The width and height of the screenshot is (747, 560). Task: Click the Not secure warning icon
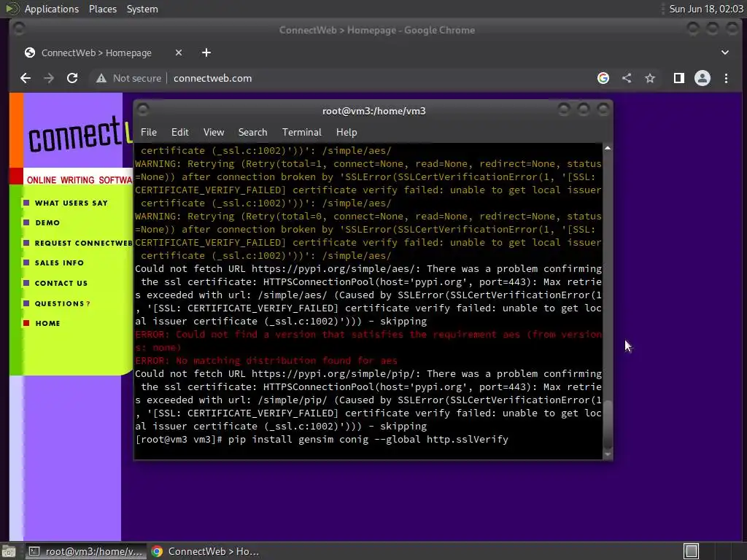point(101,78)
